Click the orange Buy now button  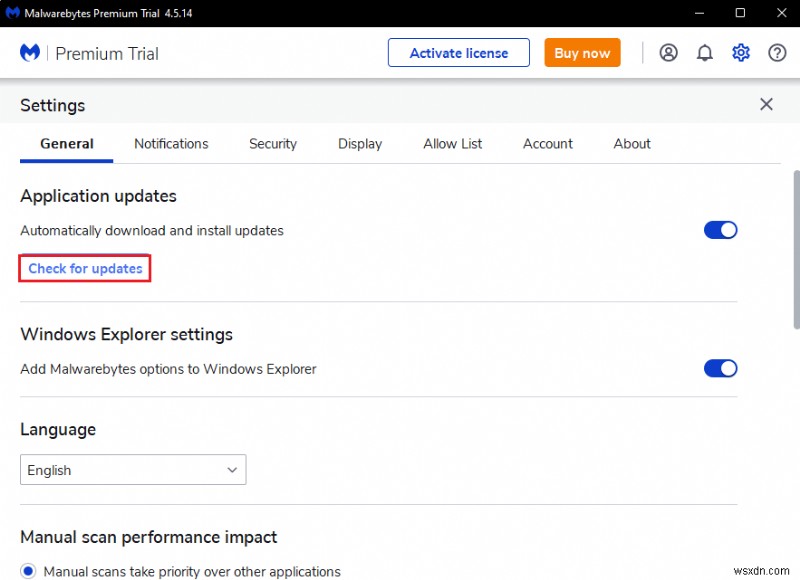[582, 52]
